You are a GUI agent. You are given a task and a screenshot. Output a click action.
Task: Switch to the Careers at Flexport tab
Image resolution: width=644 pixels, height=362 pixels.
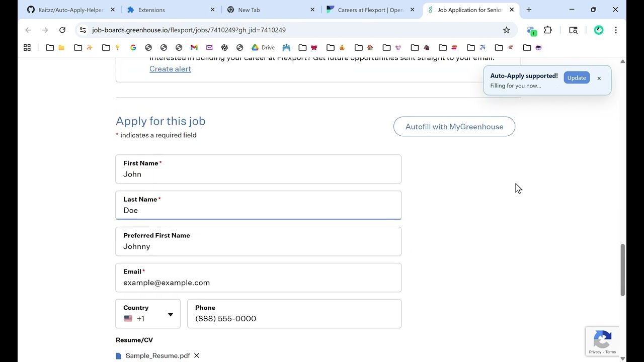tap(370, 10)
